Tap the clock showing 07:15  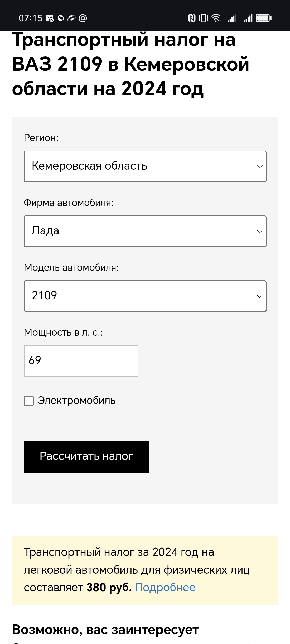pyautogui.click(x=31, y=18)
